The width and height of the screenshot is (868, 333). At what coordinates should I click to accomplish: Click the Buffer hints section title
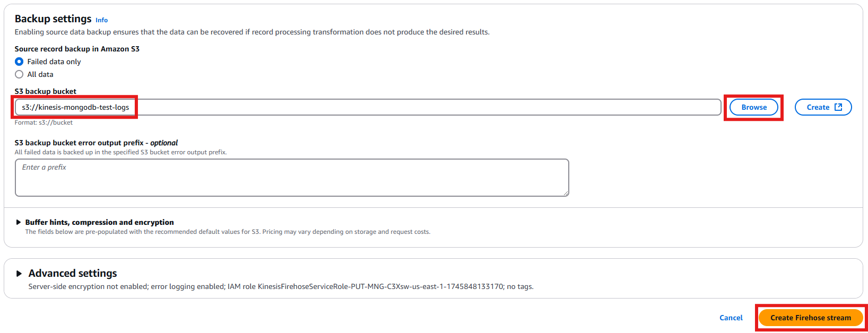click(99, 222)
